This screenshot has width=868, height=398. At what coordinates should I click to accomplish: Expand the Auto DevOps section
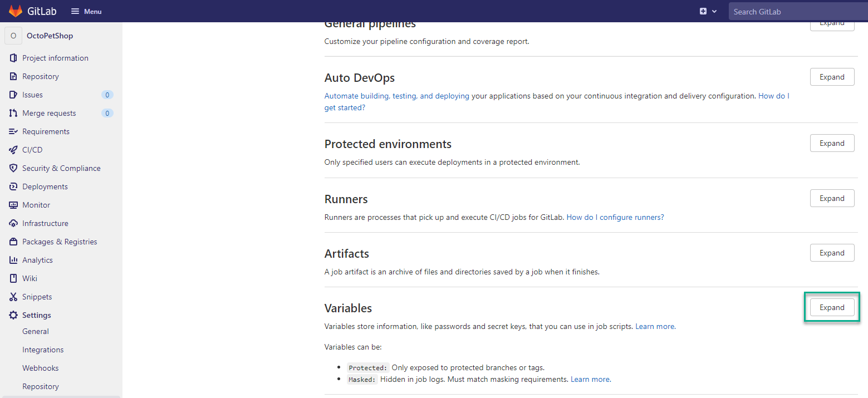tap(832, 76)
